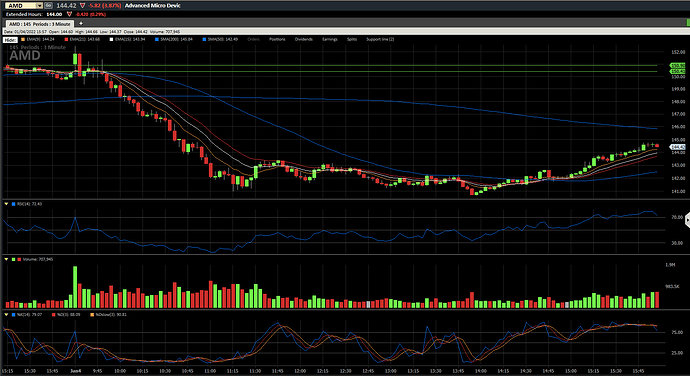
Task: Select the SMA(50) 142.49 indicator label
Action: point(223,40)
